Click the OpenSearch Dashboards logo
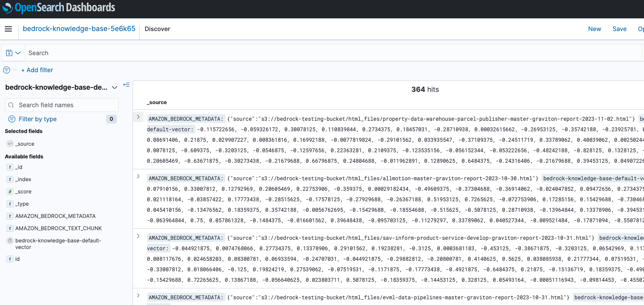The height and width of the screenshot is (305, 644). point(59,8)
